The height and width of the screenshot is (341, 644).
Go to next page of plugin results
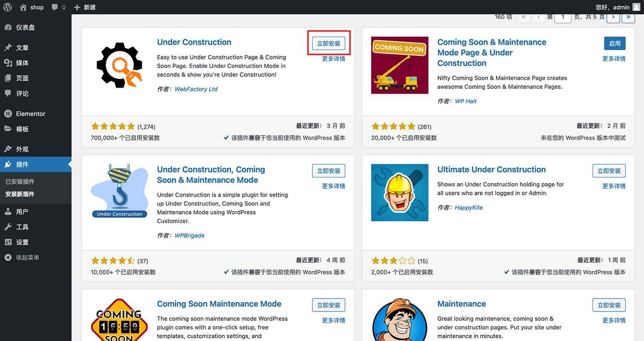click(x=613, y=17)
